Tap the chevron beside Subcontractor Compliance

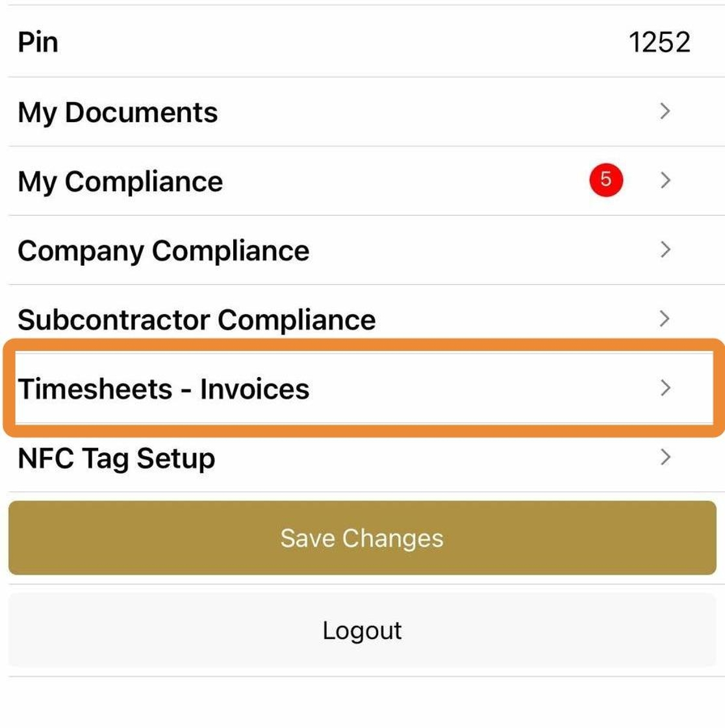(665, 318)
